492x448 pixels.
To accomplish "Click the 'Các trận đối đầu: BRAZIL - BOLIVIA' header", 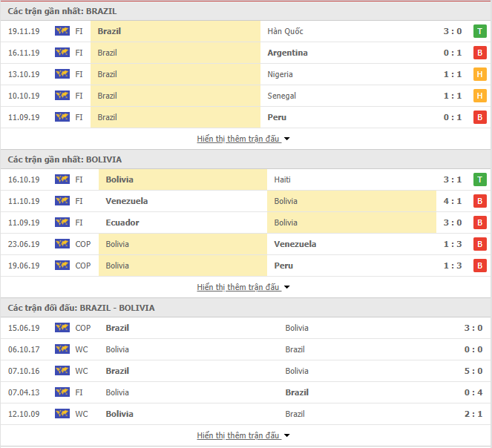I will tap(82, 308).
